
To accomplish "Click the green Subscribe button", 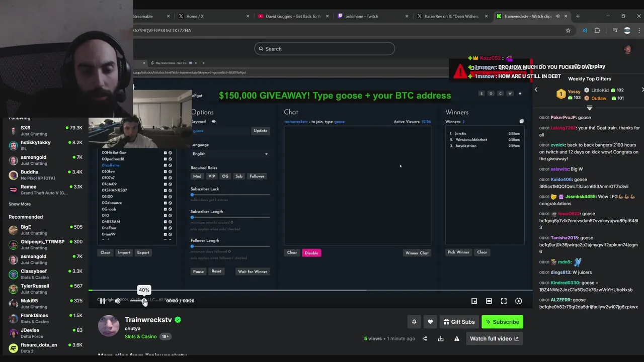I will 502,322.
